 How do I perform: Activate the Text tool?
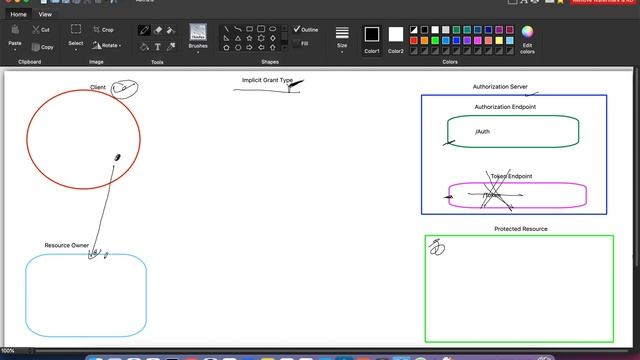pyautogui.click(x=158, y=47)
